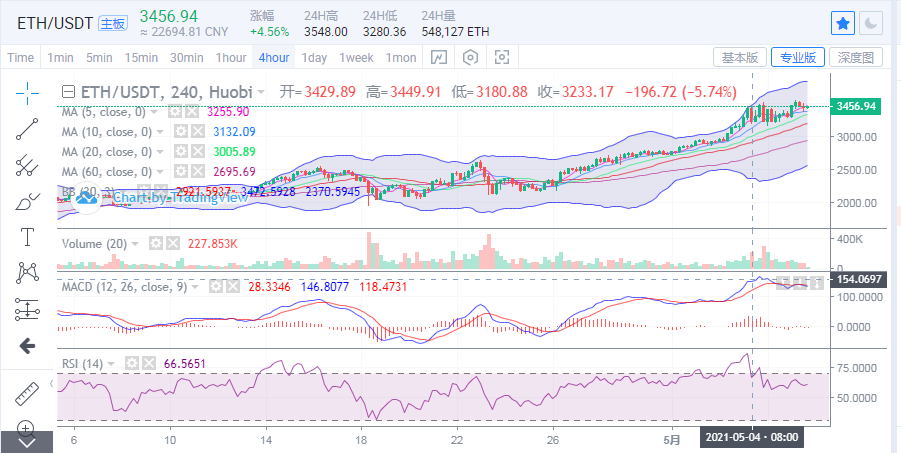
Task: Click the fullscreen screenshot icon
Action: coord(502,57)
